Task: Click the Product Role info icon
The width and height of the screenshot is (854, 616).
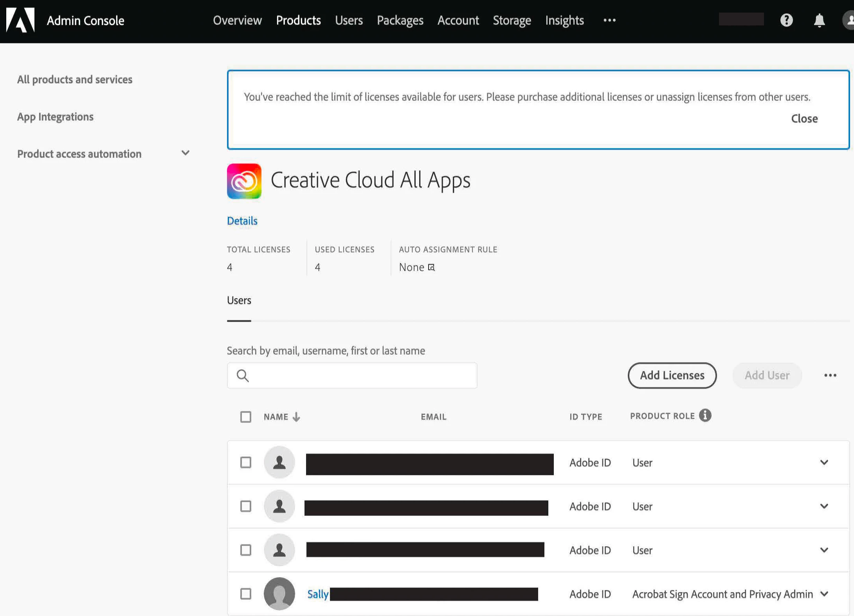Action: (x=705, y=415)
